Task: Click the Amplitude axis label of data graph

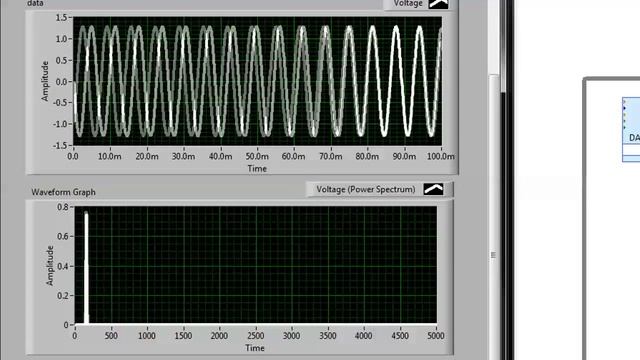Action: pyautogui.click(x=45, y=81)
